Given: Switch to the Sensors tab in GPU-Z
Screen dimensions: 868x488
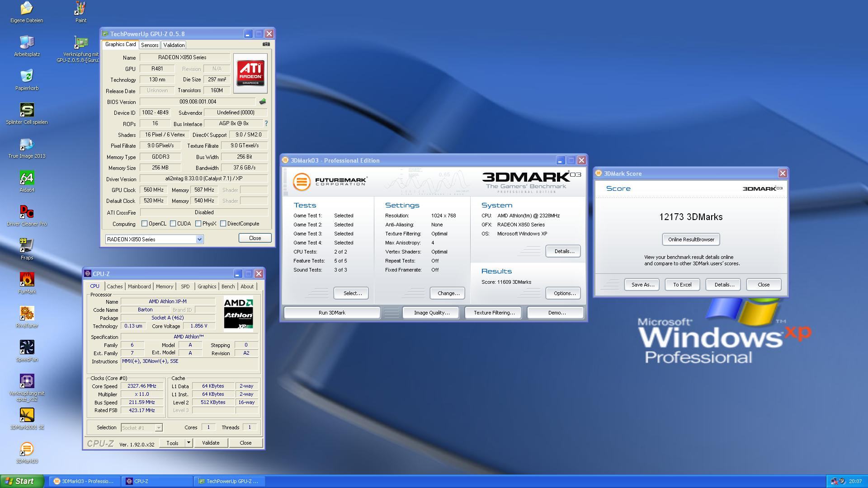Looking at the screenshot, I should [149, 45].
